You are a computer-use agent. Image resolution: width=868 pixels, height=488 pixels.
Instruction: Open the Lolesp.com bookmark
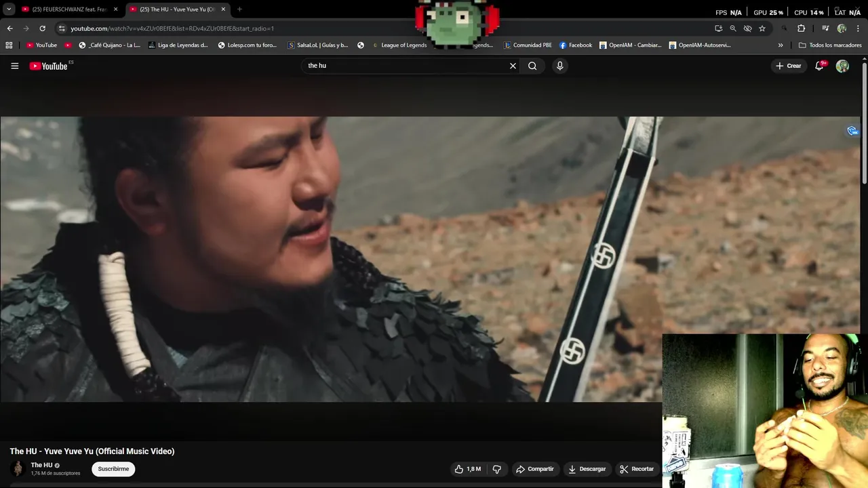[x=247, y=45]
